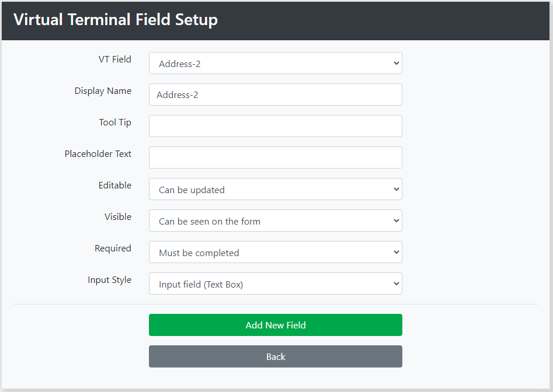Click the Editable dropdown chevron arrow
The image size is (553, 392).
pos(397,189)
